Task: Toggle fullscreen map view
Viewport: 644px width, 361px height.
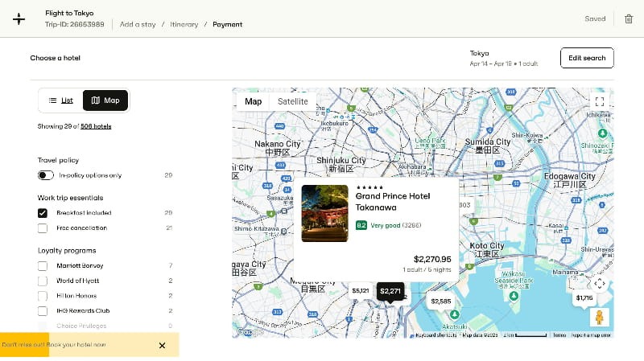Action: [599, 101]
